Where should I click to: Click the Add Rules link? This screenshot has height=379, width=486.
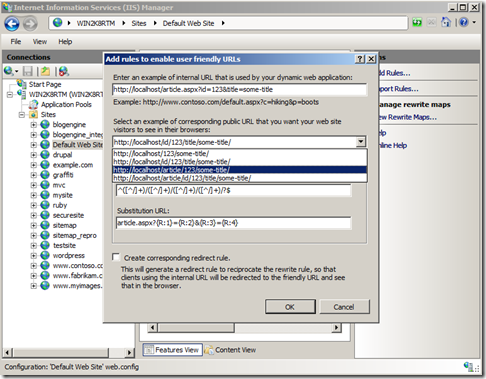pos(394,73)
